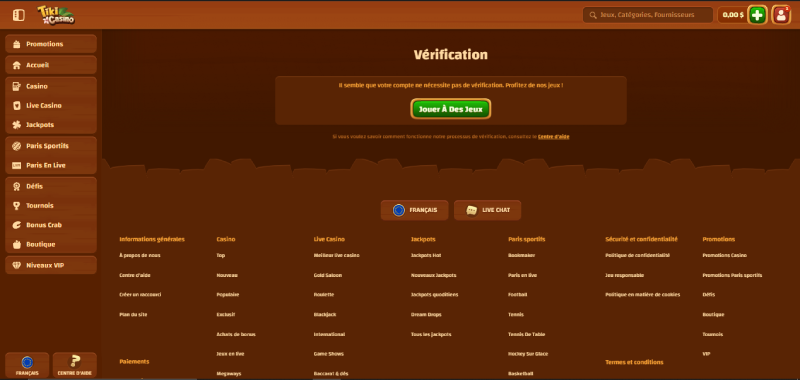
Task: Click the sidebar Français flag icon
Action: pyautogui.click(x=27, y=362)
